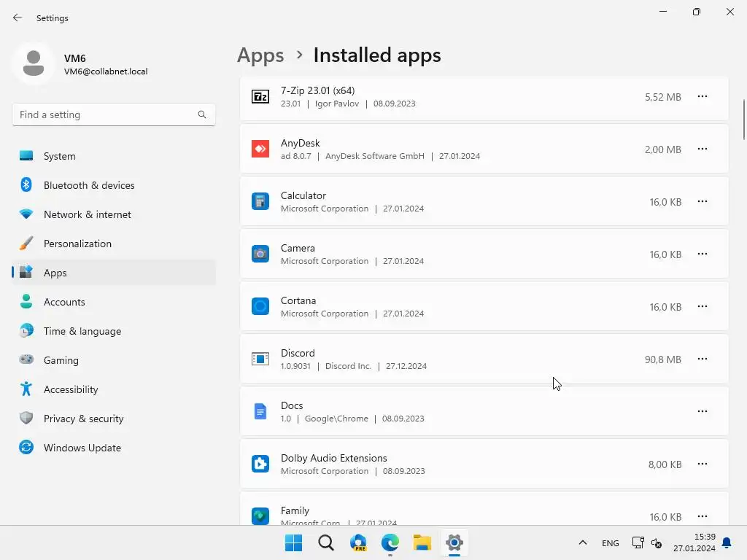Launch Edge preview from taskbar
Image resolution: width=747 pixels, height=560 pixels.
[x=358, y=542]
